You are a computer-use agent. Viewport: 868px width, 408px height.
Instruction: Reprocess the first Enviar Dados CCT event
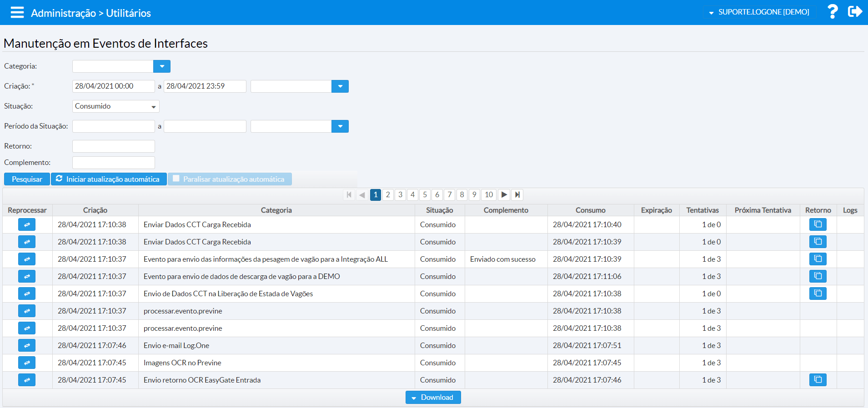coord(27,224)
